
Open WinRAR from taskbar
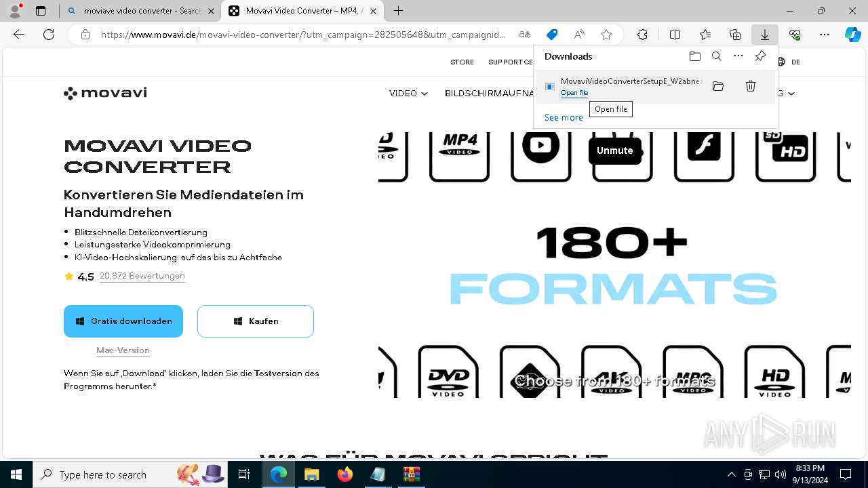(x=412, y=474)
